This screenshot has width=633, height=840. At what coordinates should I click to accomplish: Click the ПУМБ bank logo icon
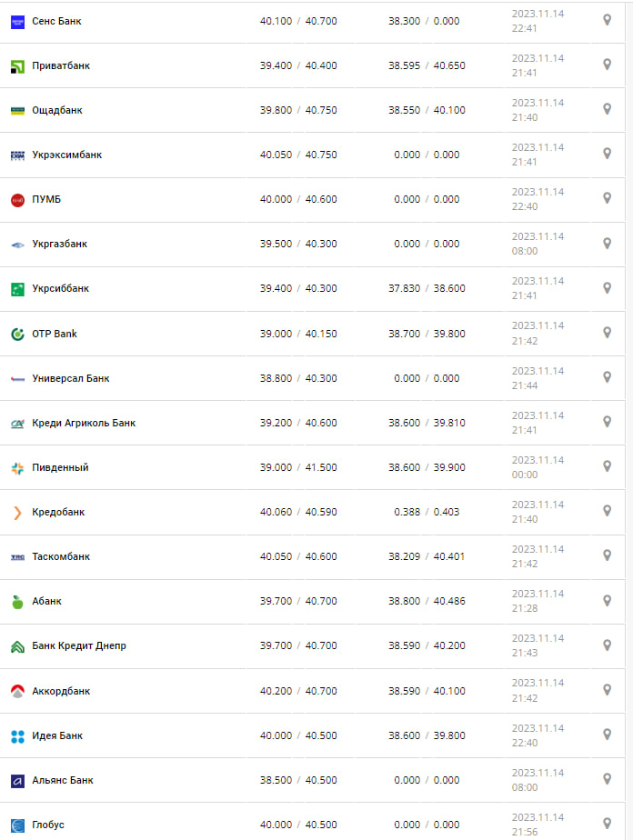pos(17,200)
